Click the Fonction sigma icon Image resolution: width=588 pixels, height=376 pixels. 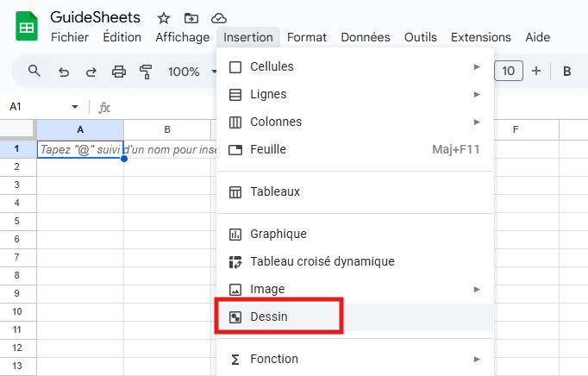point(235,360)
